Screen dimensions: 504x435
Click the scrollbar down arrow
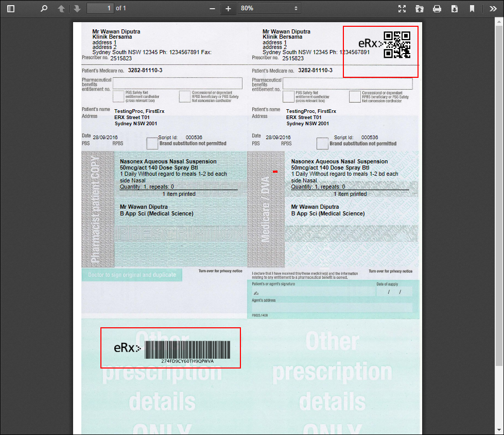499,430
